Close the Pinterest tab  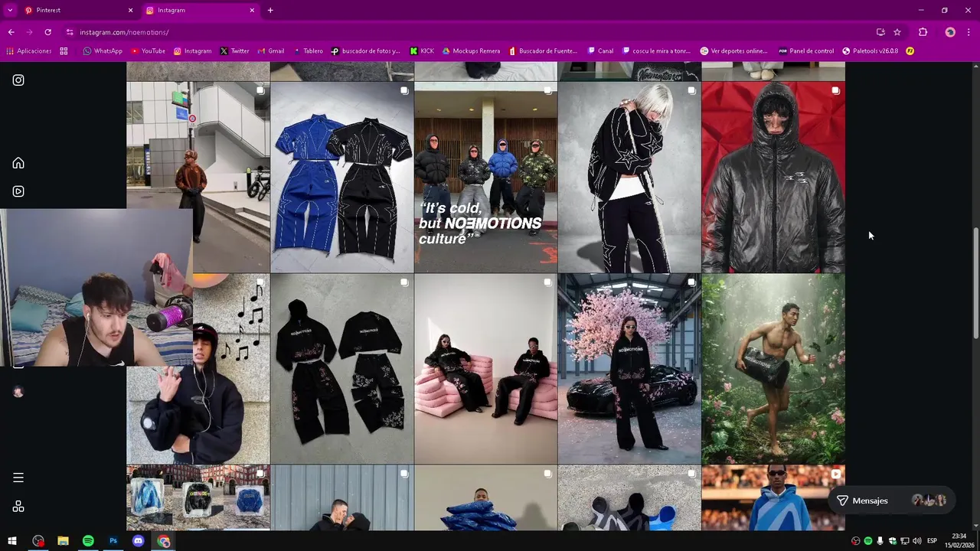tap(130, 10)
